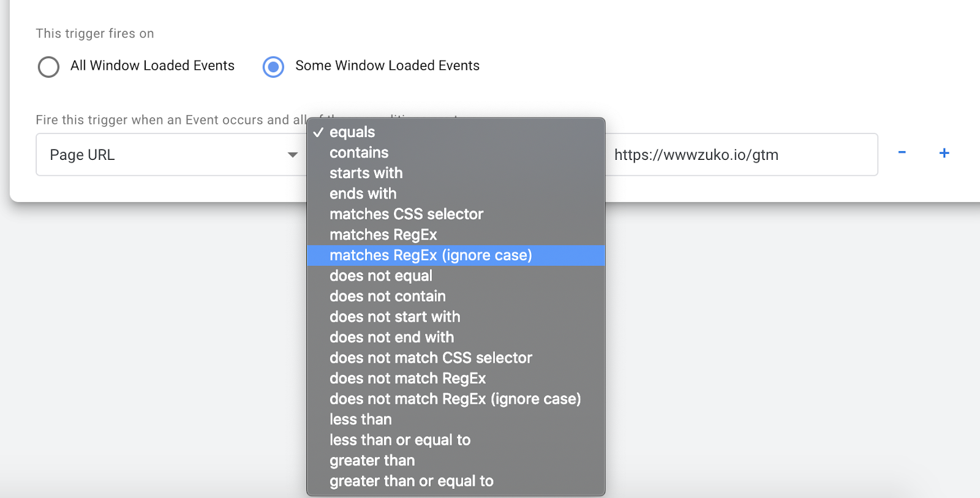Select 'Some Window Loaded Events' option

273,67
